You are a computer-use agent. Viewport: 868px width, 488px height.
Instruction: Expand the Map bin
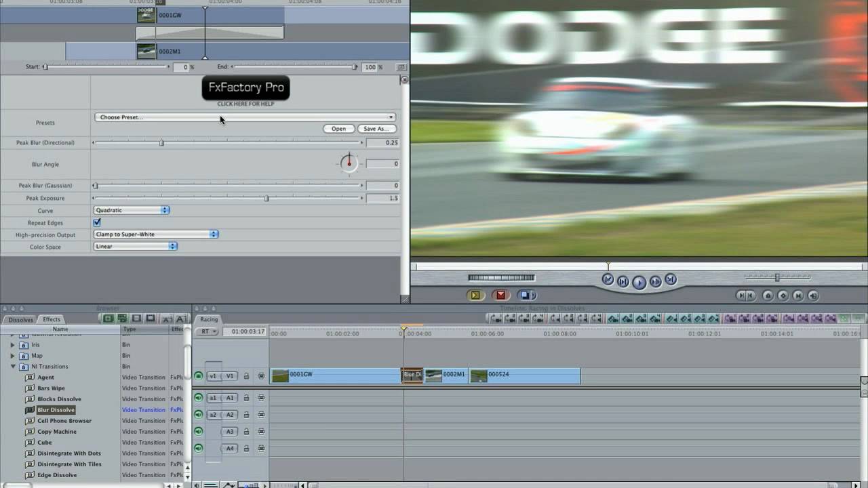(x=12, y=356)
